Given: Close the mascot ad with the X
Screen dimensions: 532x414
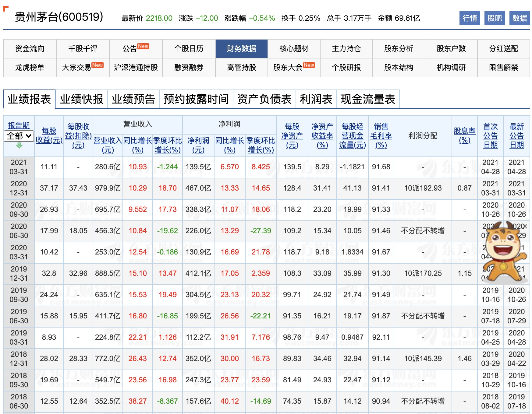Looking at the screenshot, I should [x=525, y=226].
